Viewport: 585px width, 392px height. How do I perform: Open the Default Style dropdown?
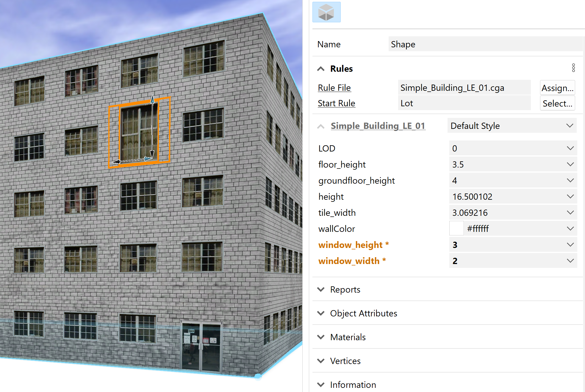point(570,125)
